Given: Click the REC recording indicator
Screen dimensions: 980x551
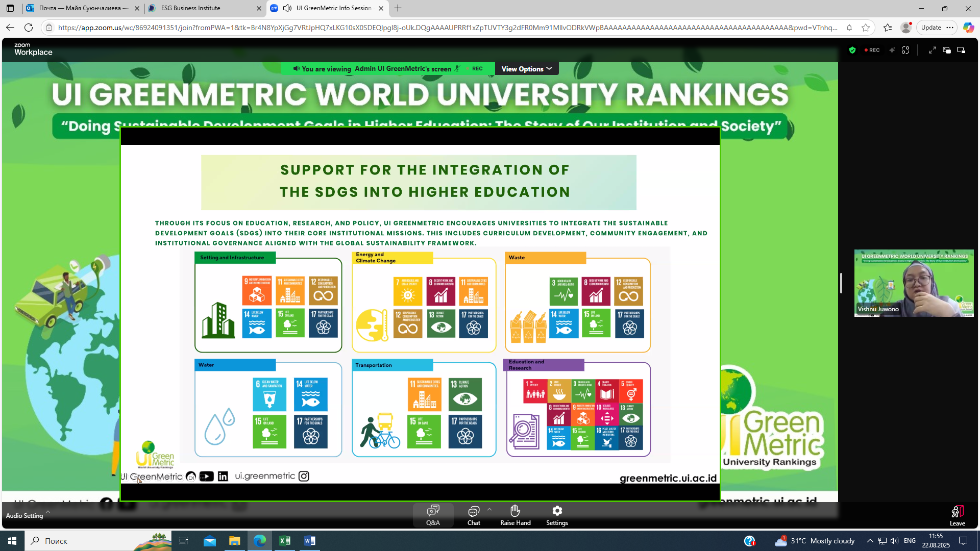Looking at the screenshot, I should [x=872, y=50].
